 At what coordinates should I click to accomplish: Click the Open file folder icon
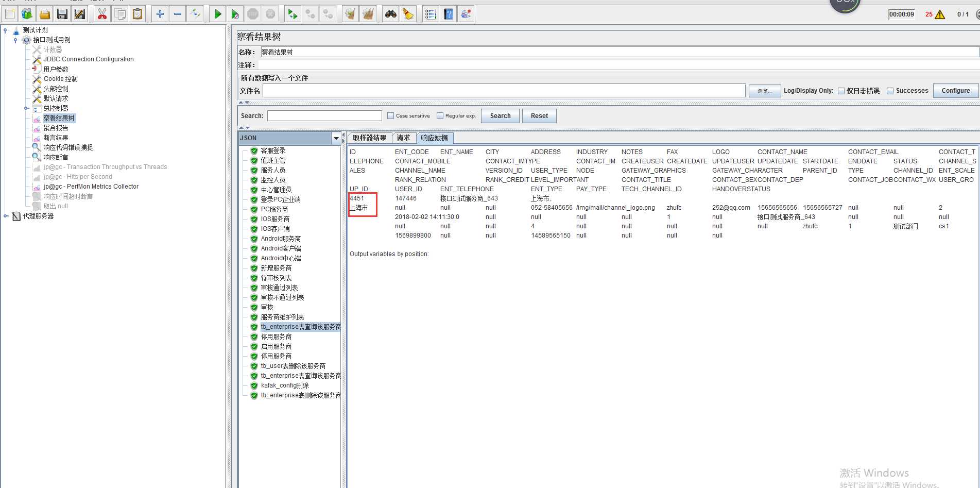click(x=45, y=14)
